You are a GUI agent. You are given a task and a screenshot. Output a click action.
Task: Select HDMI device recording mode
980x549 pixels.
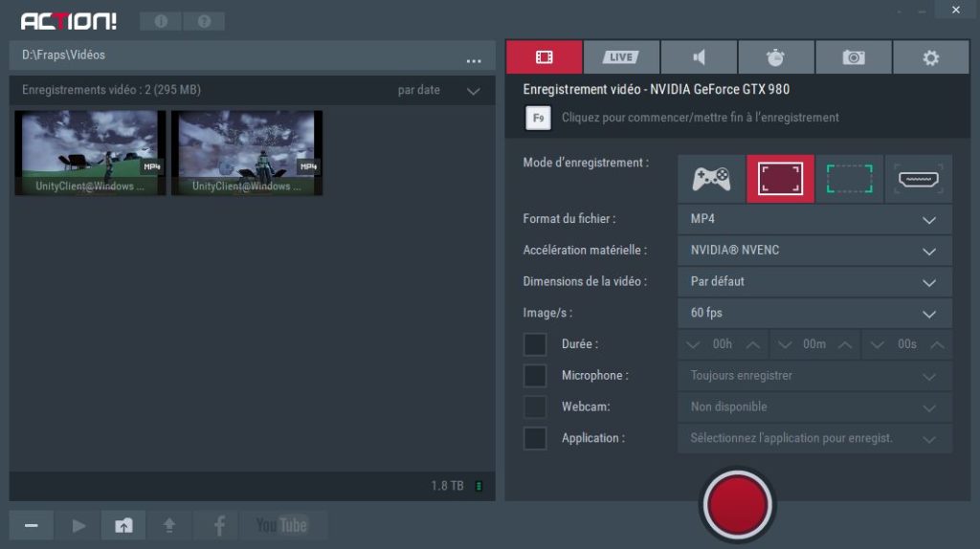coord(918,179)
